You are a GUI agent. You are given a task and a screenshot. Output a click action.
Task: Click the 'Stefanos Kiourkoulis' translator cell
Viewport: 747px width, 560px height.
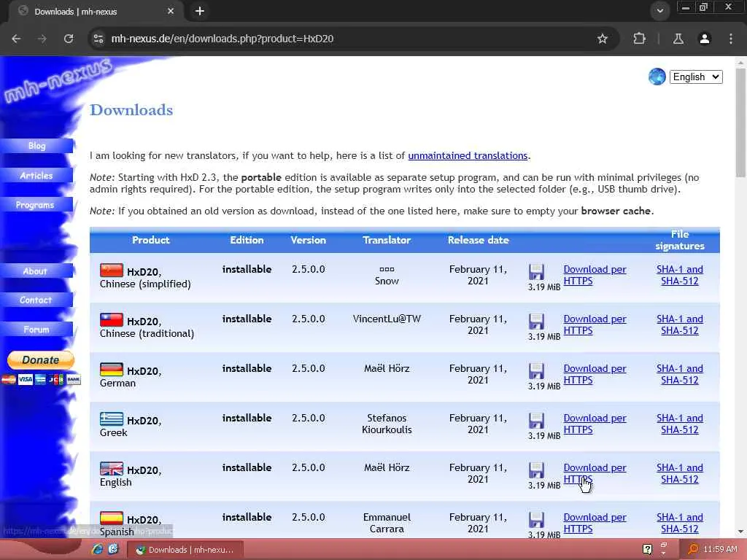coord(387,424)
